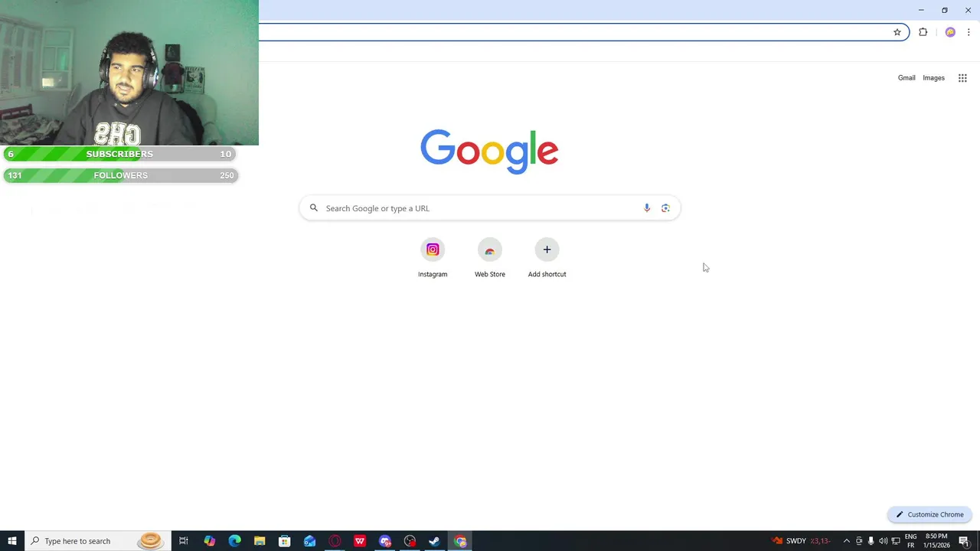The image size is (980, 551).
Task: Open Steam from the taskbar
Action: pos(435,541)
